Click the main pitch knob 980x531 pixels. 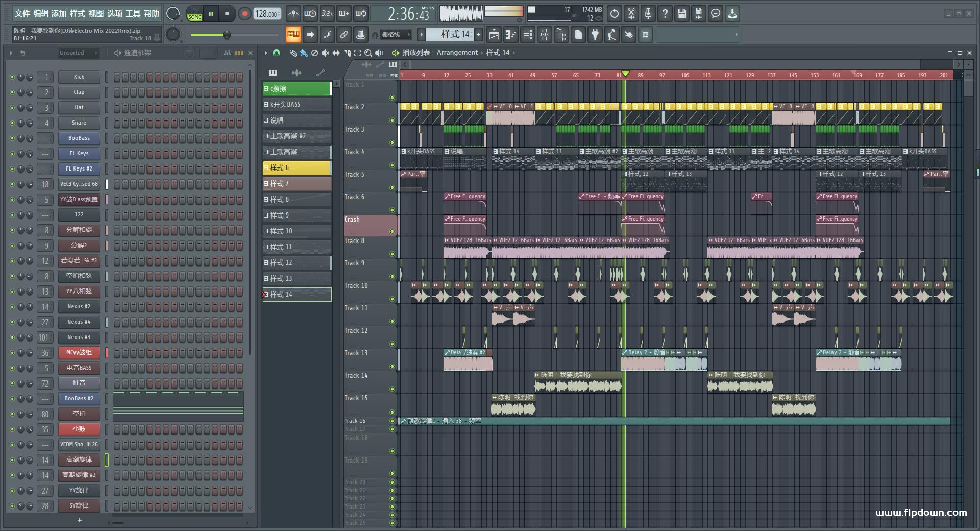tap(173, 35)
